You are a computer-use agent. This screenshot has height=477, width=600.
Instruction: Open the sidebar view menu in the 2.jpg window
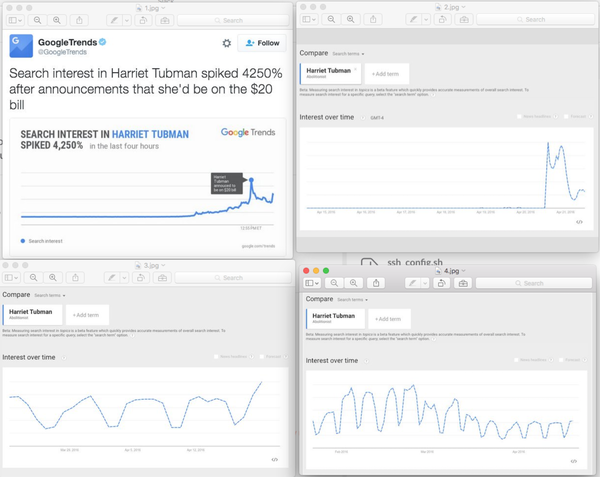[x=309, y=19]
